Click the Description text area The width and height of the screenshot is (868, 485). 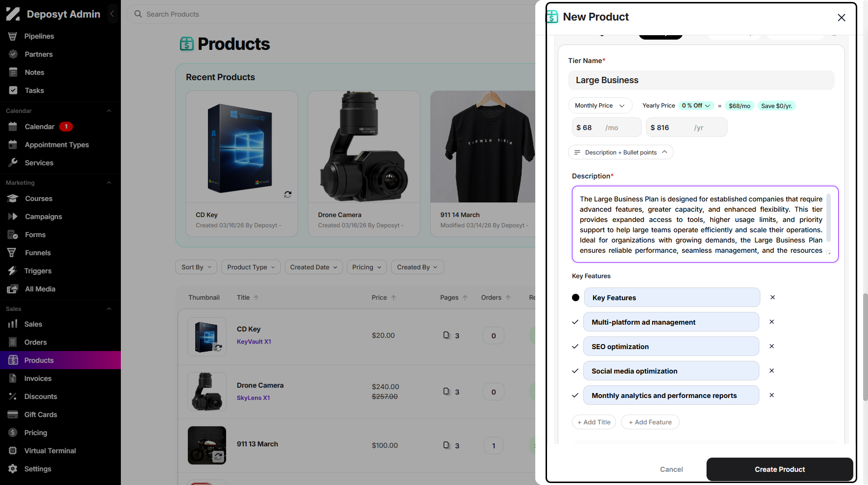pos(705,224)
